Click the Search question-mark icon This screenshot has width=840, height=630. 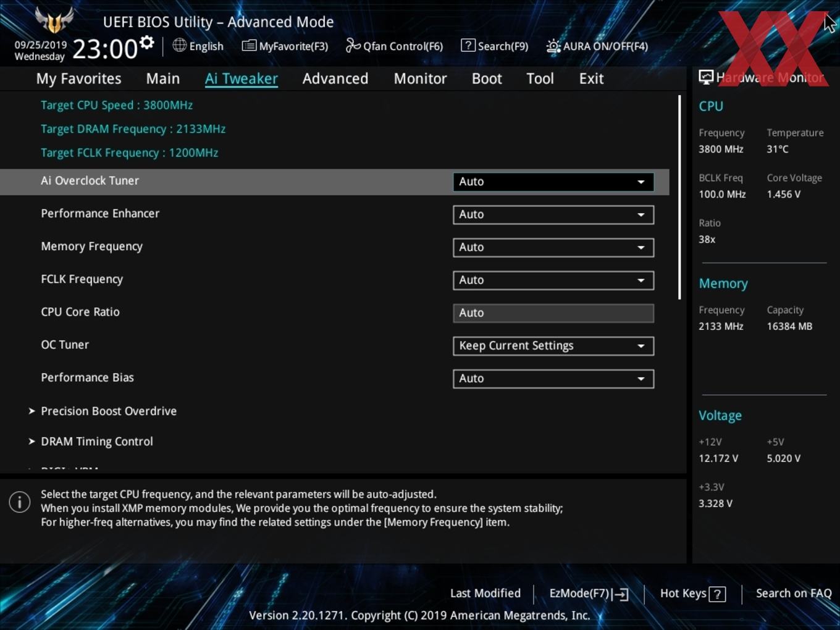coord(468,46)
